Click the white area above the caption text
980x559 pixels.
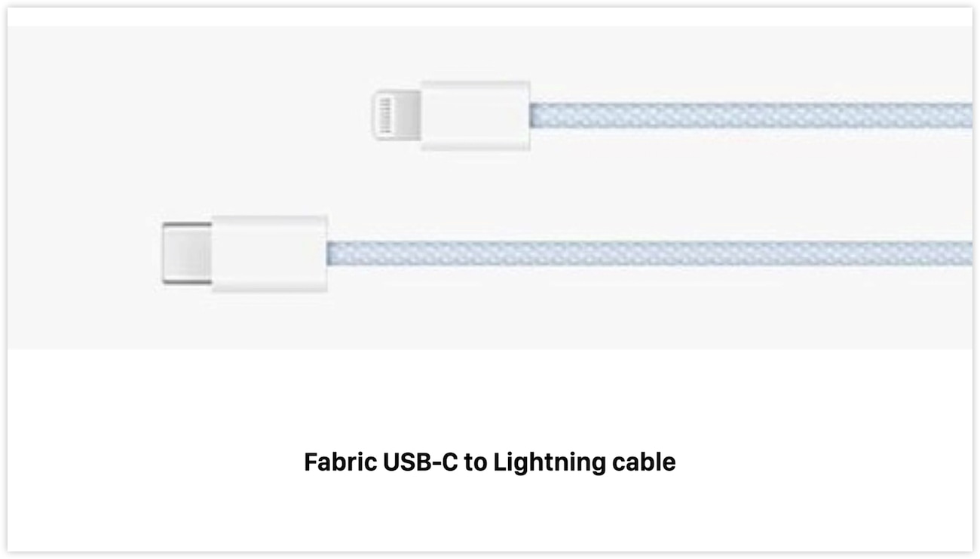pyautogui.click(x=490, y=400)
